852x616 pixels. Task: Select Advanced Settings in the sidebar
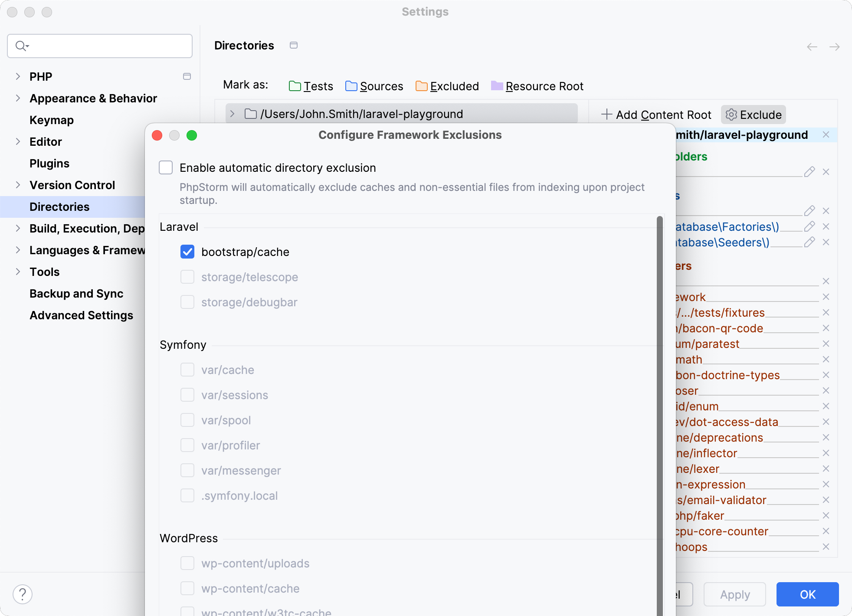pos(81,315)
